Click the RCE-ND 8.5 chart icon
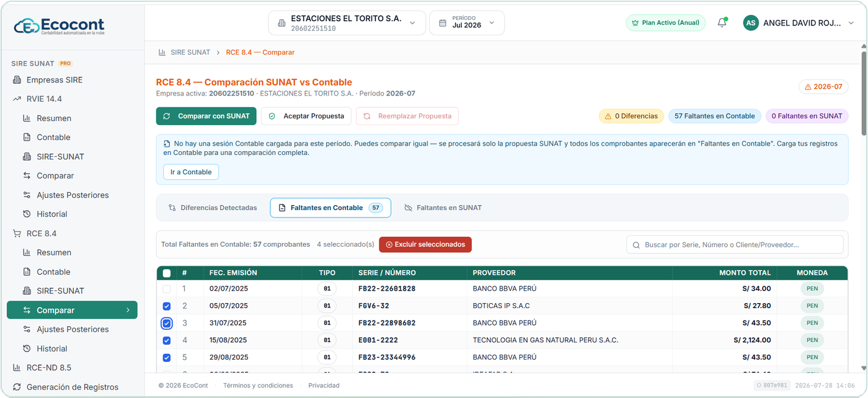The image size is (868, 398). [17, 368]
